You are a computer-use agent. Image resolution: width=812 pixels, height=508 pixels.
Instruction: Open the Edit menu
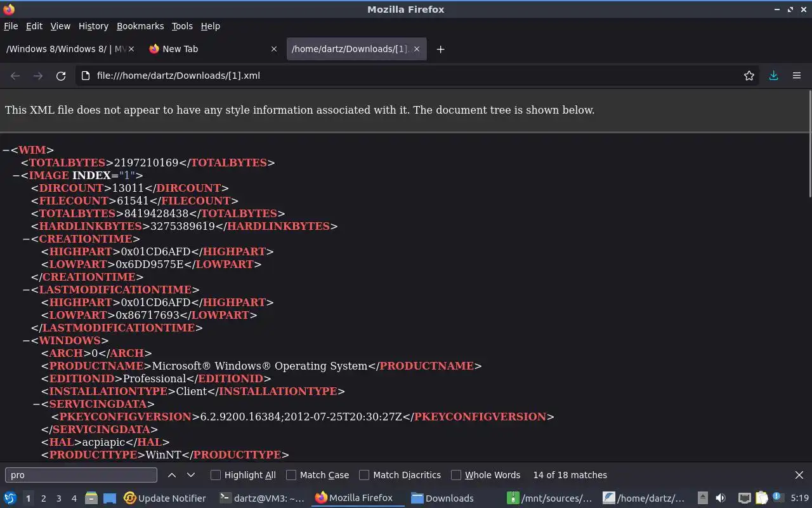(x=34, y=26)
